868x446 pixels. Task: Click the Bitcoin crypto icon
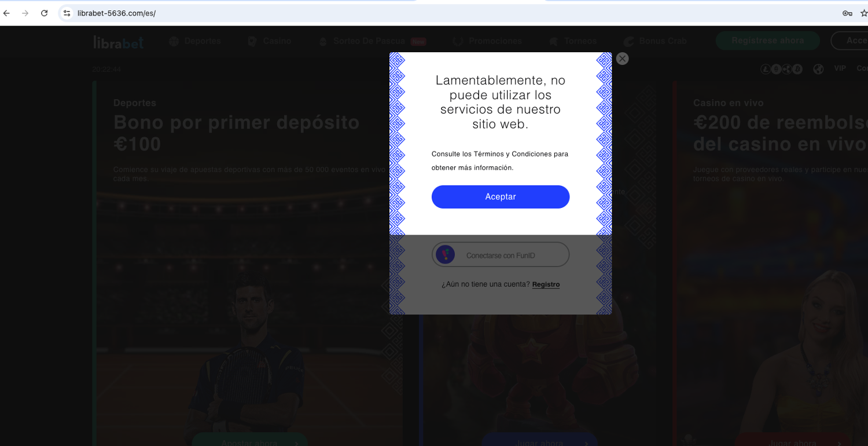pyautogui.click(x=797, y=70)
